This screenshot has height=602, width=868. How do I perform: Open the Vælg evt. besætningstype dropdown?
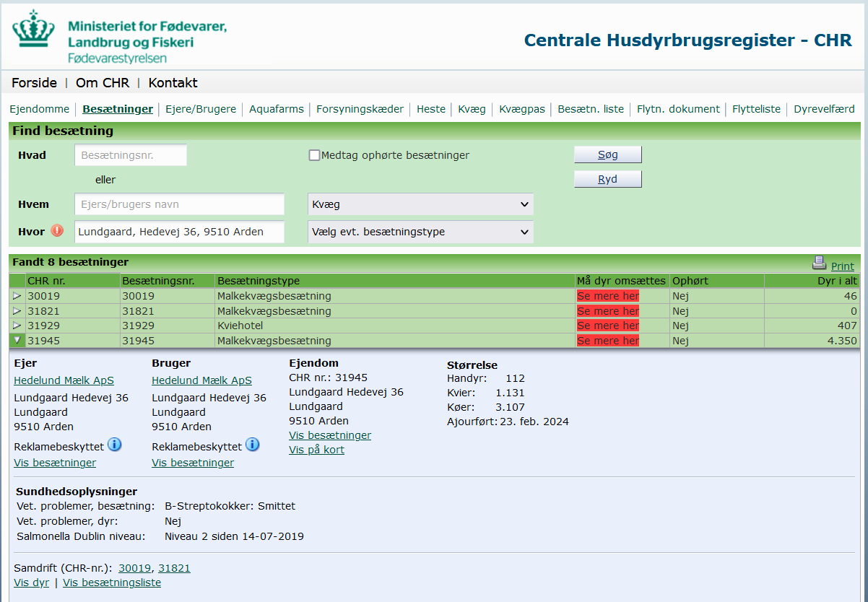(x=420, y=232)
